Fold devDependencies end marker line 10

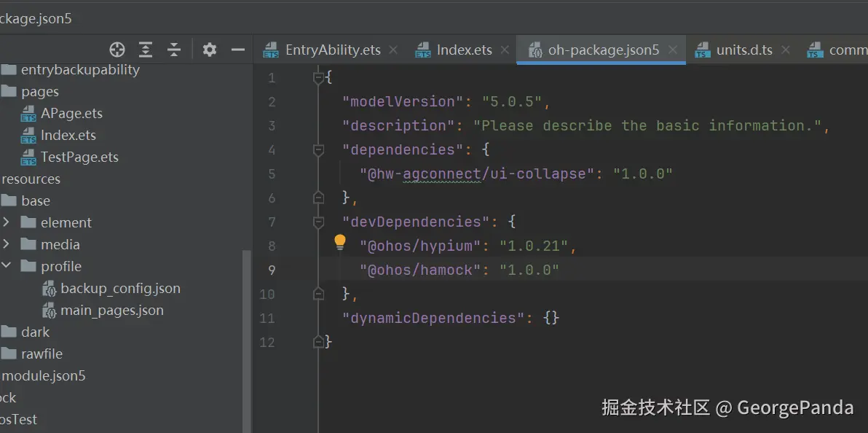pyautogui.click(x=318, y=293)
